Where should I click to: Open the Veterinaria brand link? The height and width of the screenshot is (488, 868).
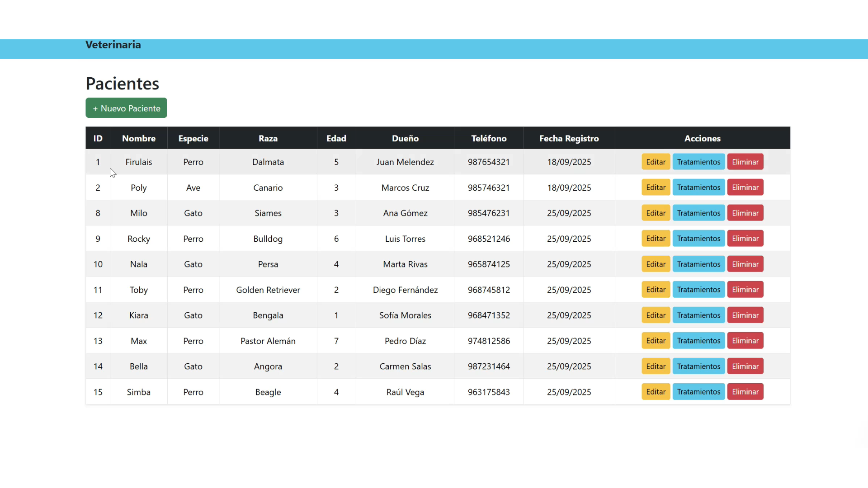pyautogui.click(x=113, y=45)
